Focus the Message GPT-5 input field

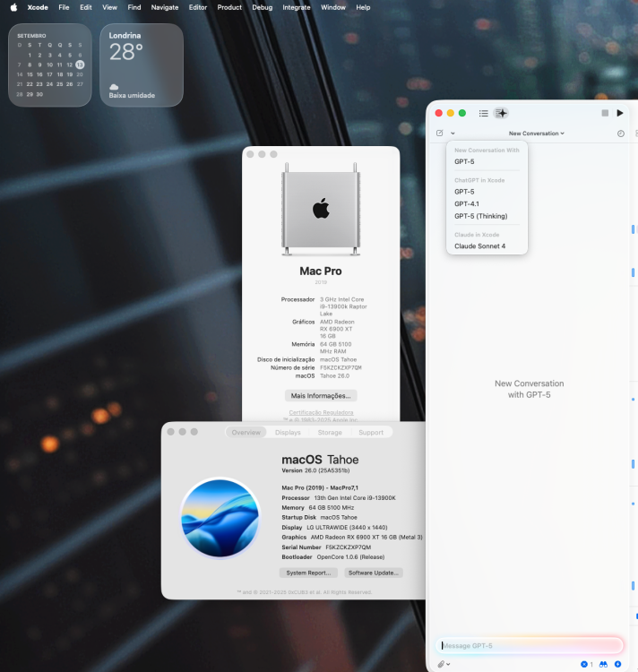pyautogui.click(x=530, y=645)
